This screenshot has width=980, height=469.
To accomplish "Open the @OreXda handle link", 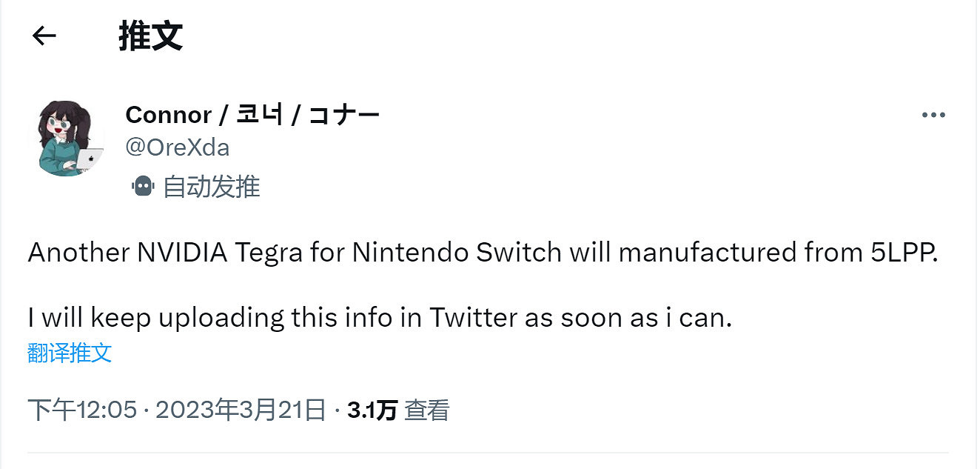I will click(x=178, y=147).
